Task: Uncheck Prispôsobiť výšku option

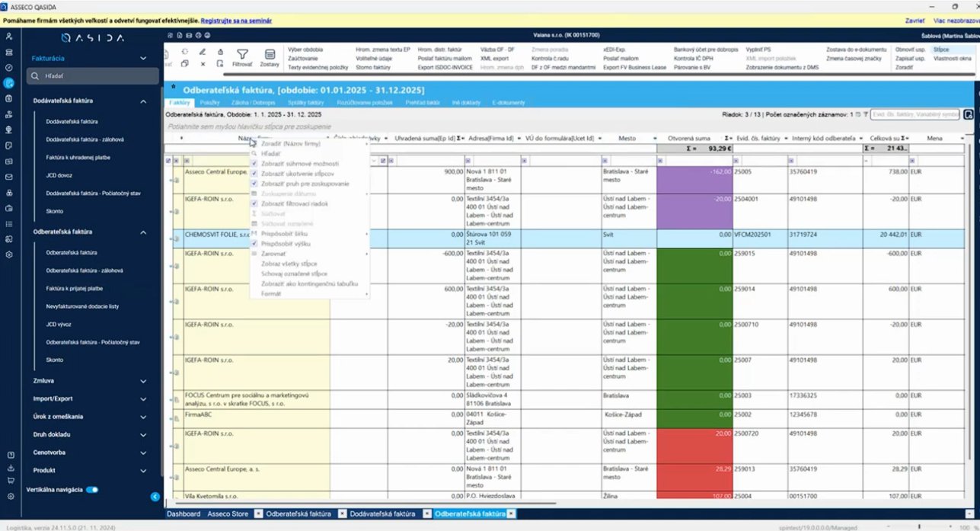Action: (254, 244)
